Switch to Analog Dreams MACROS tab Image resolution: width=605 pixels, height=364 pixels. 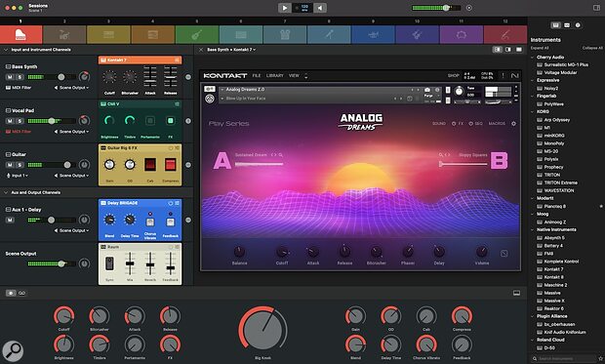[497, 124]
